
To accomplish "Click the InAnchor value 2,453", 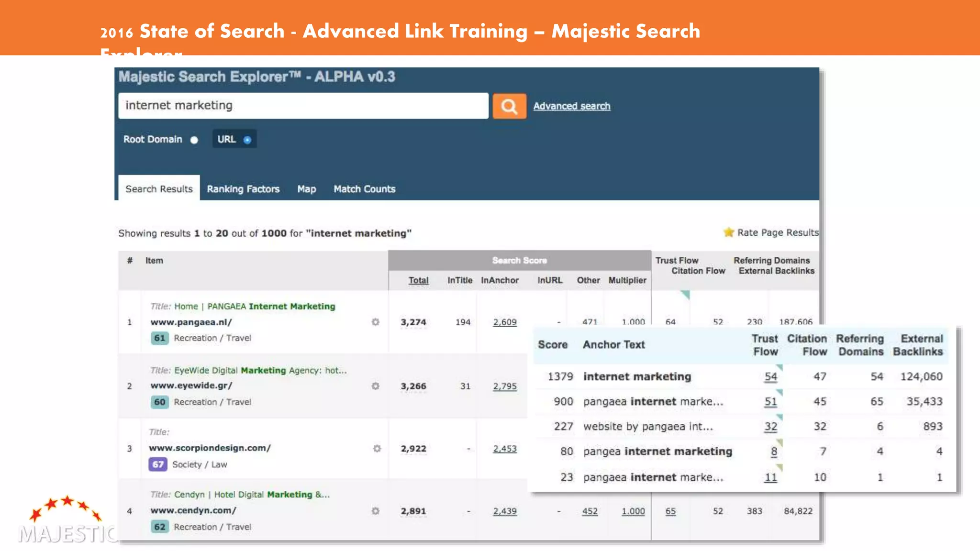I will [505, 449].
